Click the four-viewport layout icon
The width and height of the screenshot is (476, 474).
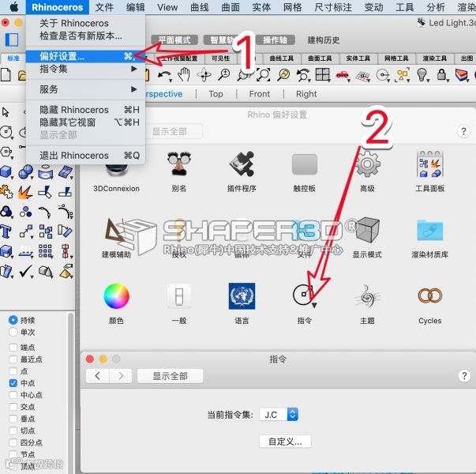(322, 75)
